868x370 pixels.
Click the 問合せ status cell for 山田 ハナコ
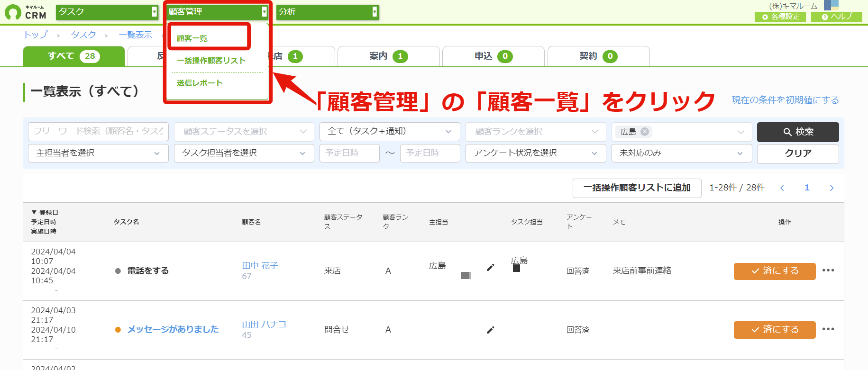point(337,330)
